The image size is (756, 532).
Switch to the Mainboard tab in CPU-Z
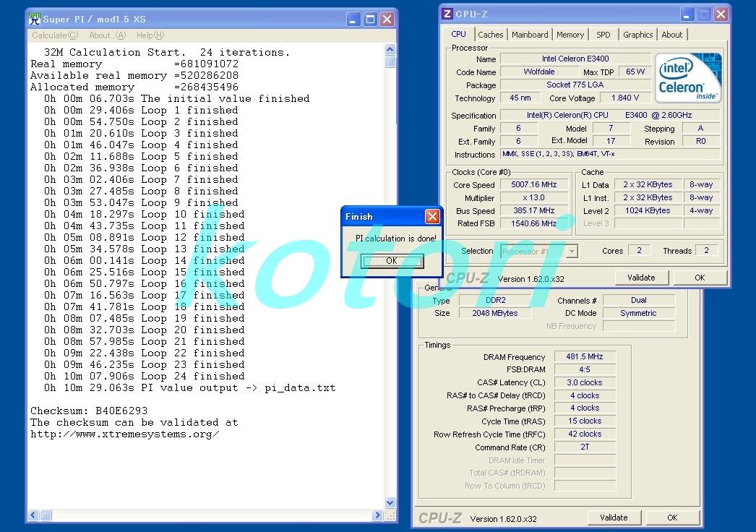coord(530,35)
